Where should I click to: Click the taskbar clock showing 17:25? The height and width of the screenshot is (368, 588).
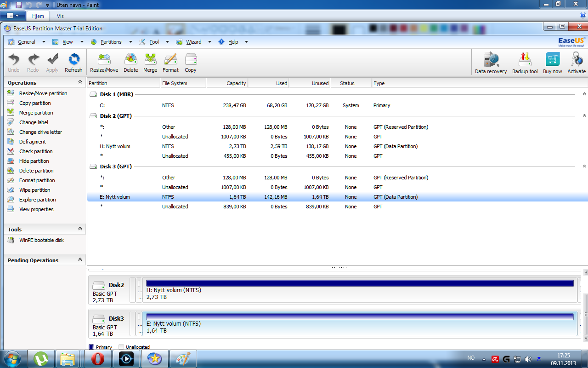563,356
